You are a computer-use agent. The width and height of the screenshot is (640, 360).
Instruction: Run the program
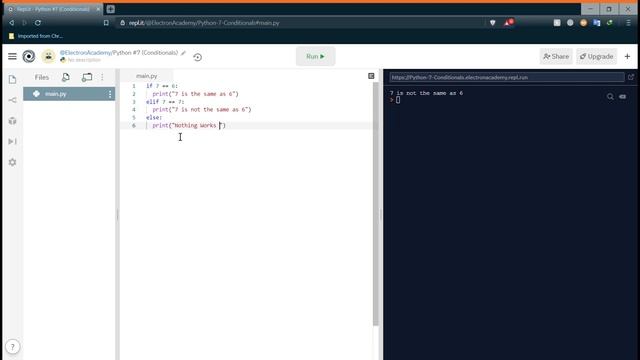pyautogui.click(x=316, y=56)
